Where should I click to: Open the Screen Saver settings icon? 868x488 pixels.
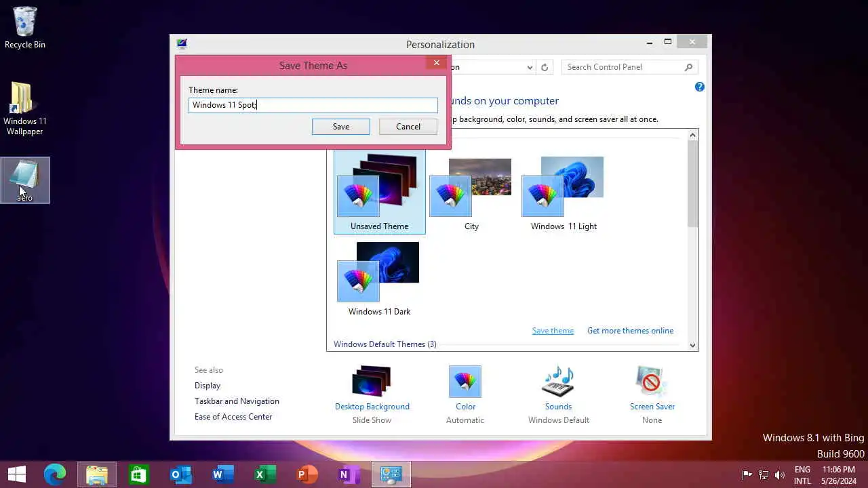(x=652, y=382)
